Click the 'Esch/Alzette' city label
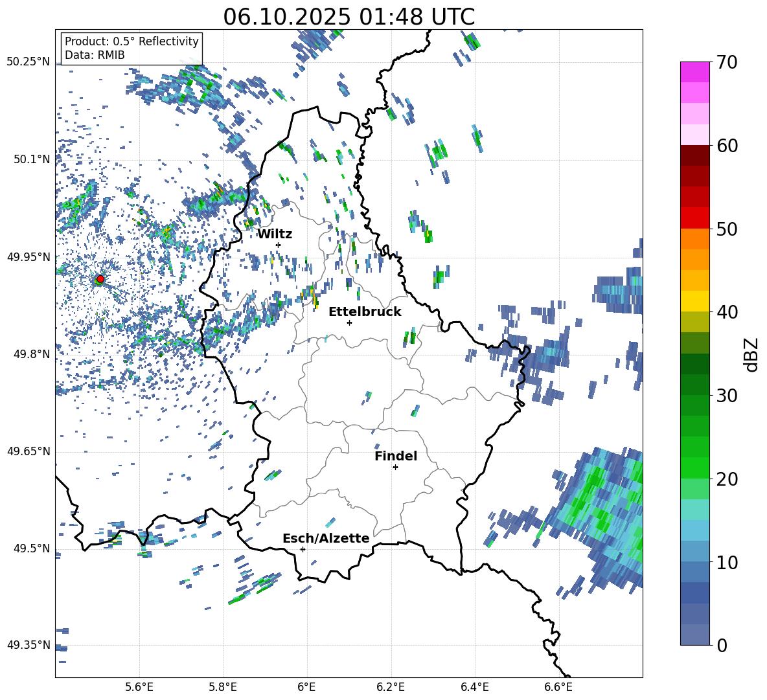 (326, 538)
